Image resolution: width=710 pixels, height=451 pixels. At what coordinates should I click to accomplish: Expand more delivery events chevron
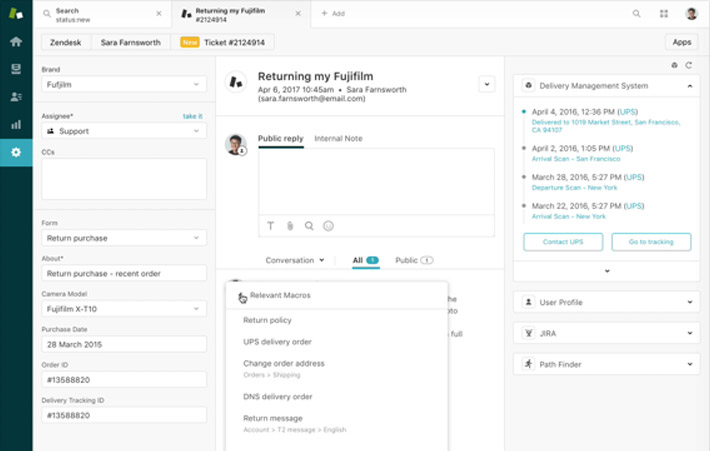click(607, 271)
